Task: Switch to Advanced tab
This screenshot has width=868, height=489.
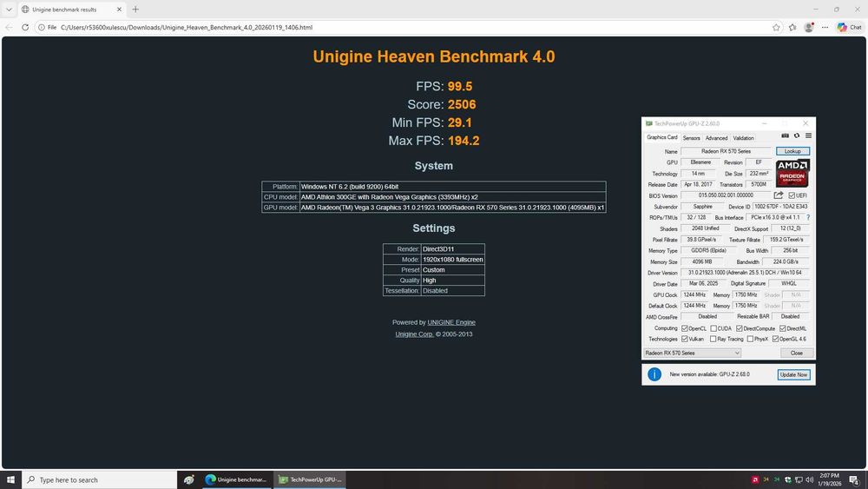Action: pos(716,138)
